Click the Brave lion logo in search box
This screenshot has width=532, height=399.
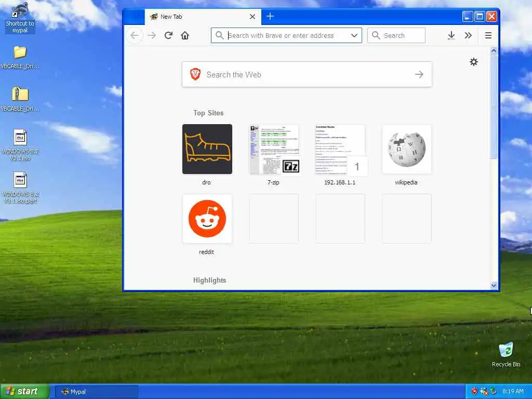tap(195, 74)
